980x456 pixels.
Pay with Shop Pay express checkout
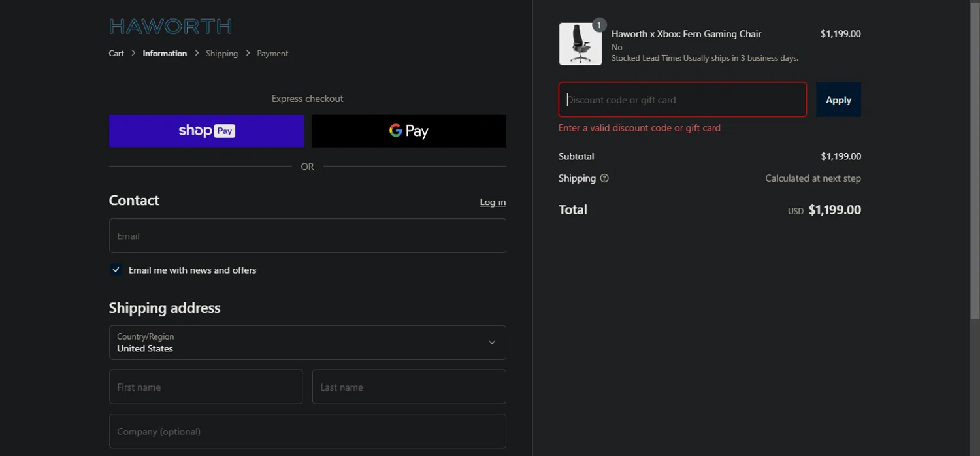[206, 131]
